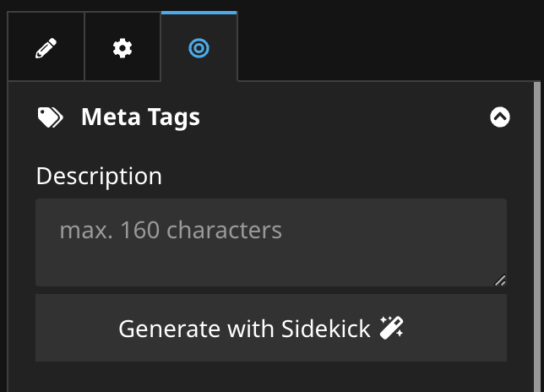Click the word 'Tags' in section header

[x=177, y=117]
